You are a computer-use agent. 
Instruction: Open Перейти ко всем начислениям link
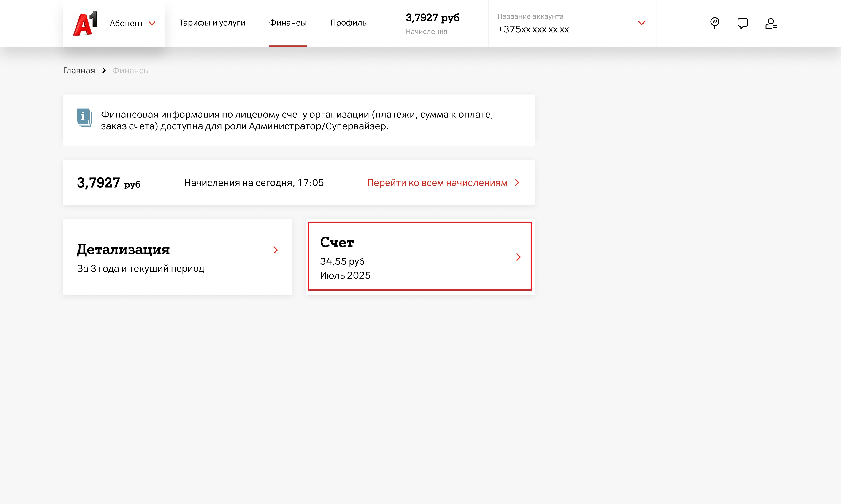pyautogui.click(x=437, y=183)
